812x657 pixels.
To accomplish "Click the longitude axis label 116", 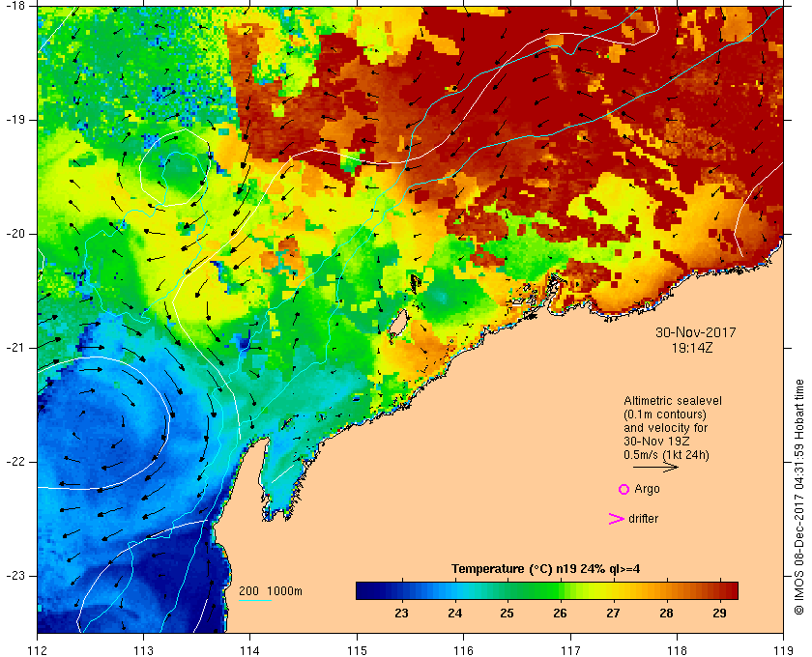I will (463, 650).
